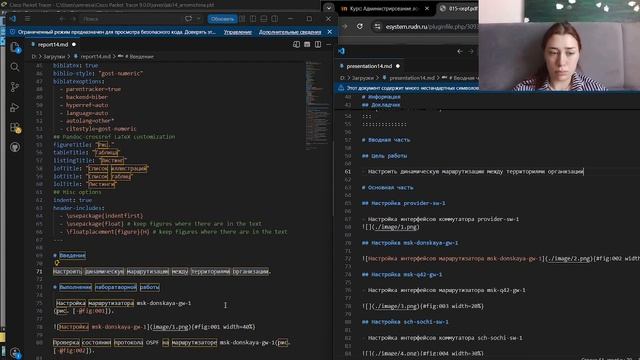Go back in the right VS Code window
The image size is (640, 360).
pos(460,51)
